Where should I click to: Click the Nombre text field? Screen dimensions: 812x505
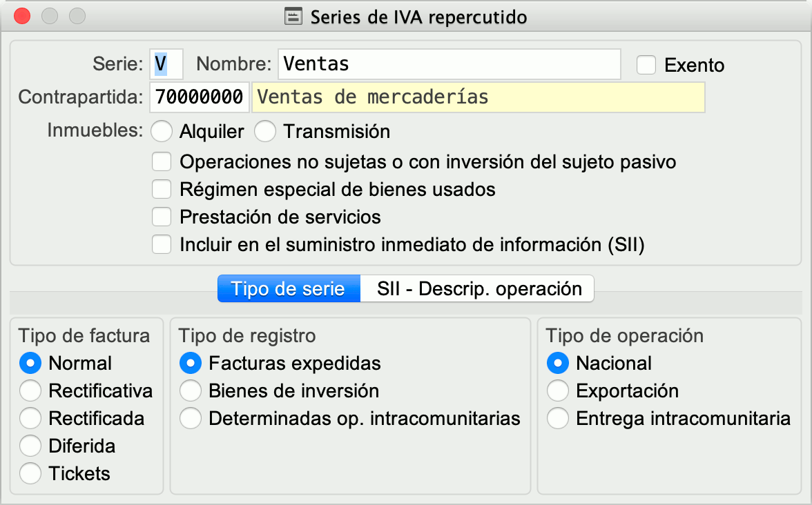tap(449, 65)
